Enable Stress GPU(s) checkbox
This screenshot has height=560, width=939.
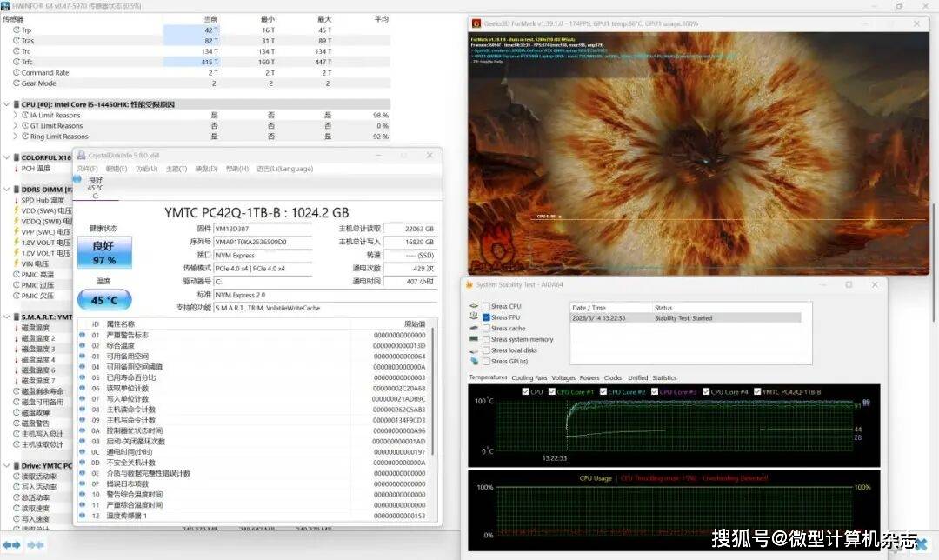[486, 361]
